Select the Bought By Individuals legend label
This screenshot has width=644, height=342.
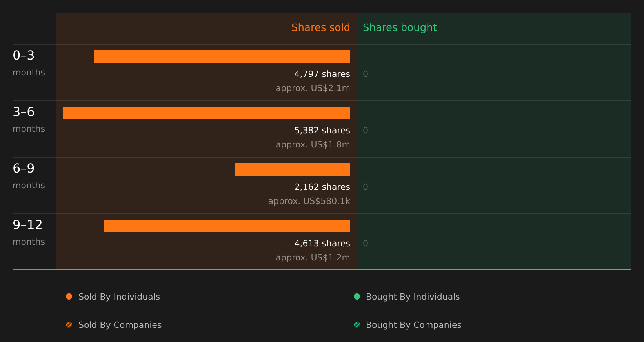[x=413, y=297]
